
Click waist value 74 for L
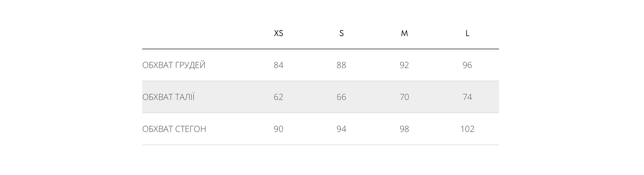pos(467,97)
